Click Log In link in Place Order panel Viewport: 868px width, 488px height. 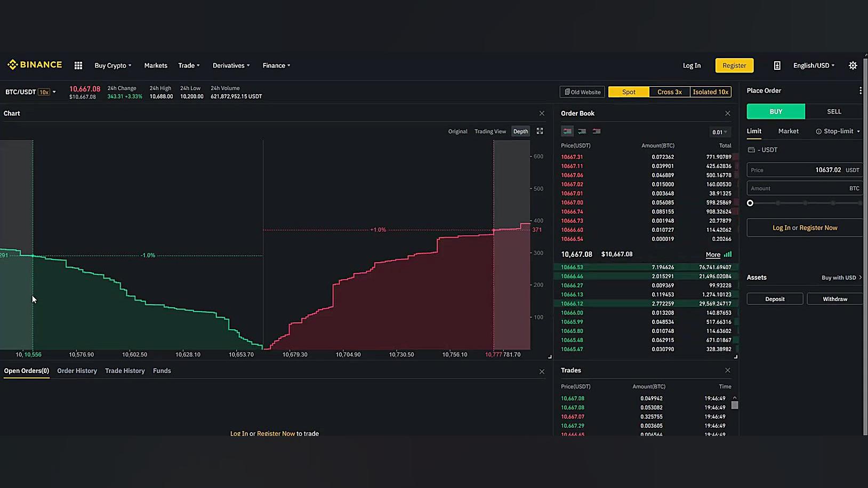[782, 227]
